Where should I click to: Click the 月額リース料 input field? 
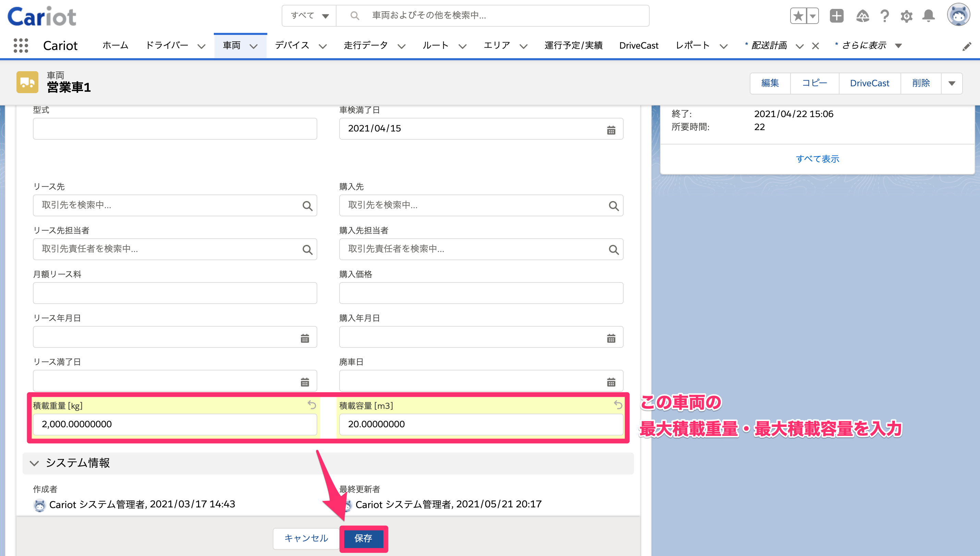point(175,293)
